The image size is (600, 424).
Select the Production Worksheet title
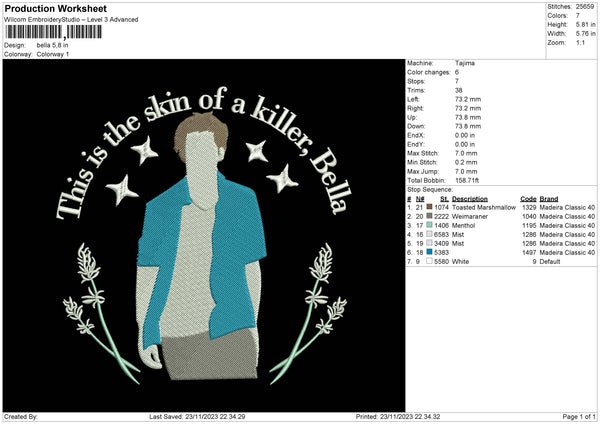[x=55, y=8]
